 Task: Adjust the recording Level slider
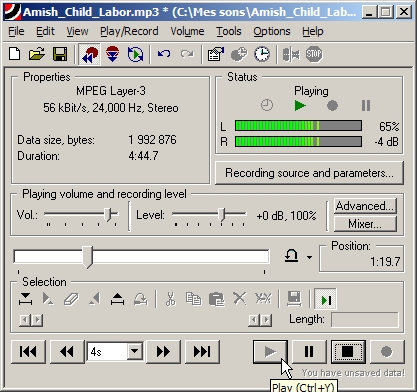[222, 214]
